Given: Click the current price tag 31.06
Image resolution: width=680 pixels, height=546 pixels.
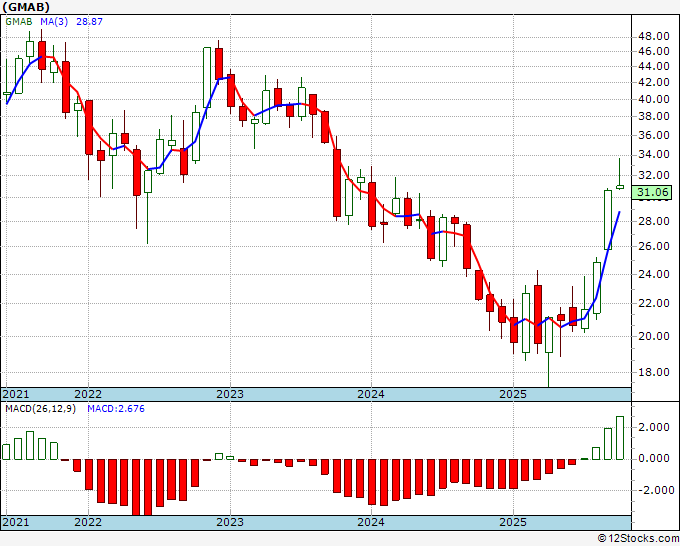Looking at the screenshot, I should click(x=654, y=192).
